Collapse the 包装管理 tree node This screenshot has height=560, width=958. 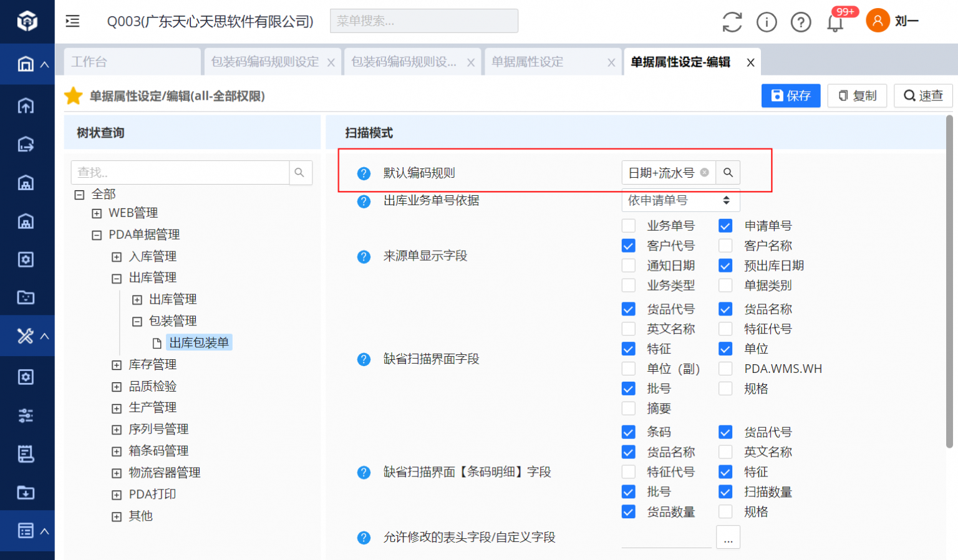(137, 322)
